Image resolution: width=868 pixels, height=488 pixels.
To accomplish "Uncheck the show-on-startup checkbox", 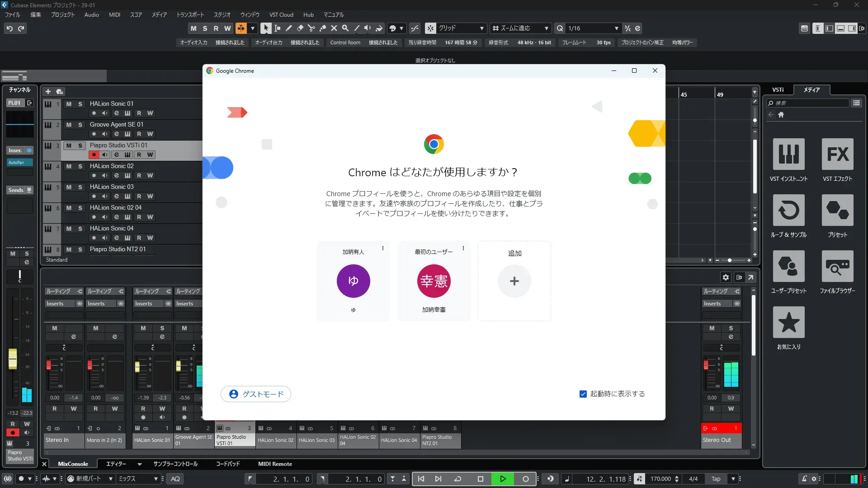I will tap(583, 394).
